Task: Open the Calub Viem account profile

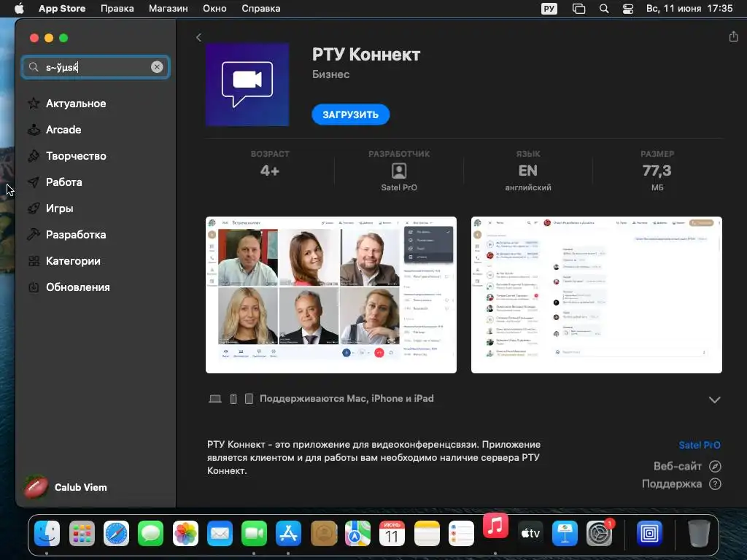Action: (66, 487)
